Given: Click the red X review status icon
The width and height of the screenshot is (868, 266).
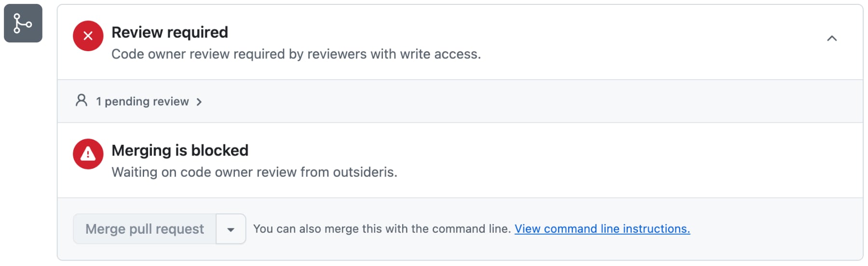Looking at the screenshot, I should pos(88,36).
